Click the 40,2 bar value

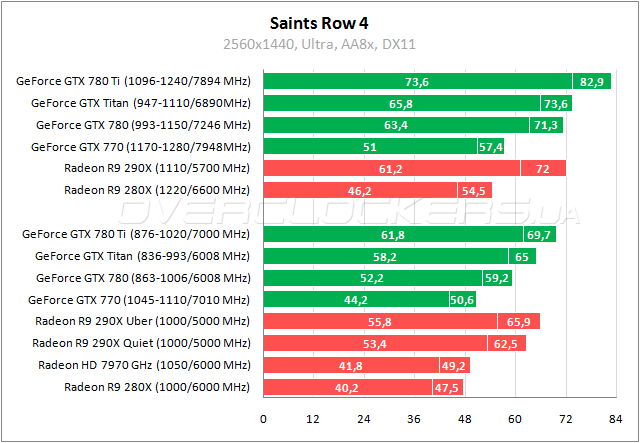(347, 388)
